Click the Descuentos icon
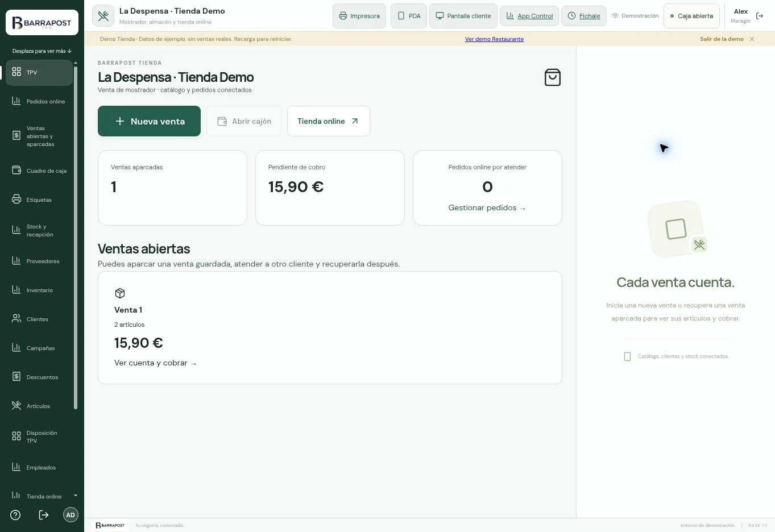Viewport: 775px width, 532px height. point(16,377)
